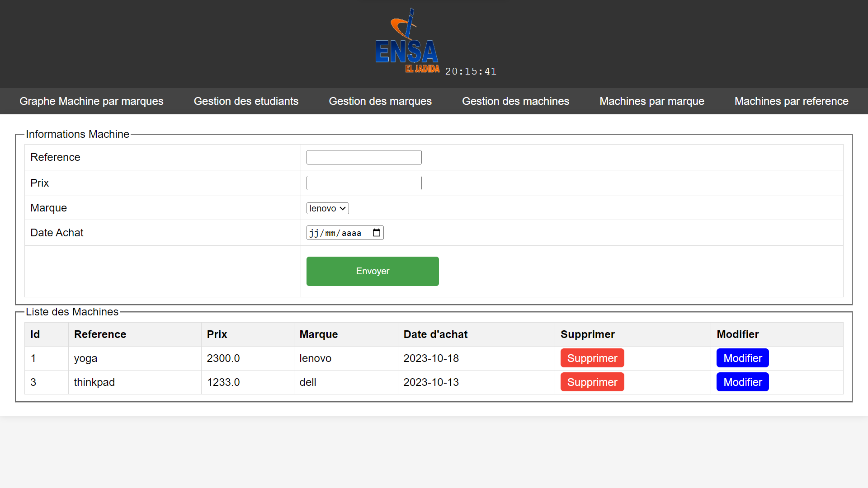Focus the Prix input field

[x=363, y=183]
